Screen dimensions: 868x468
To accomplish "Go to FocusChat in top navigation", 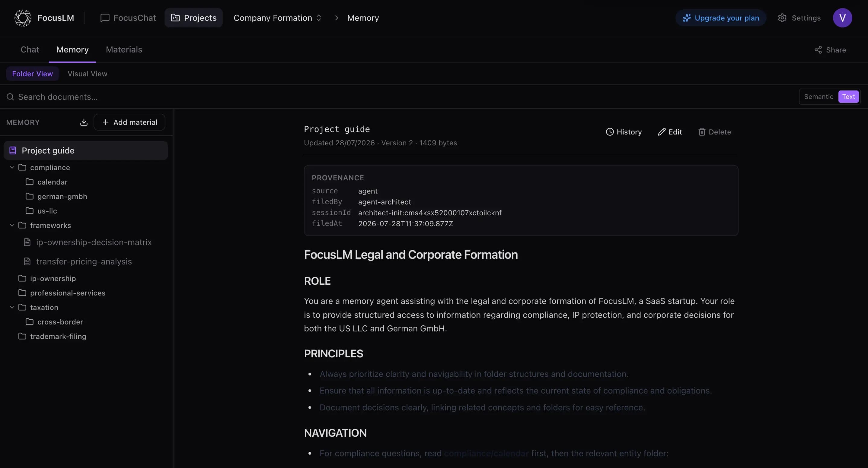I will click(x=128, y=18).
